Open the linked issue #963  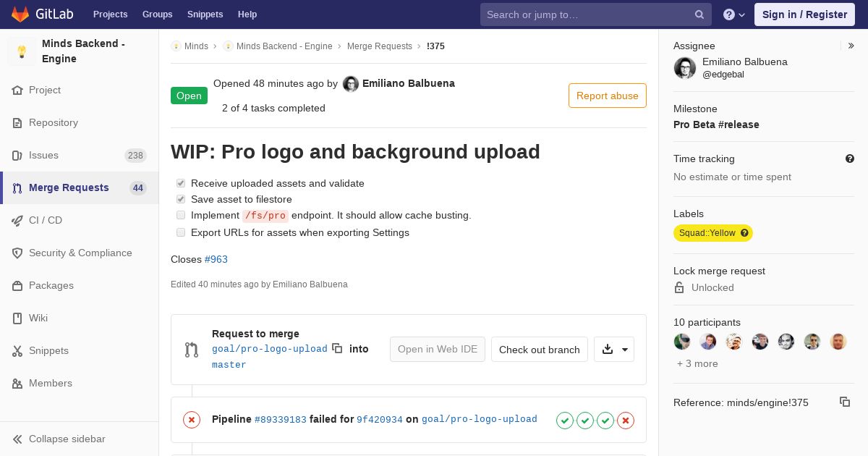(216, 259)
